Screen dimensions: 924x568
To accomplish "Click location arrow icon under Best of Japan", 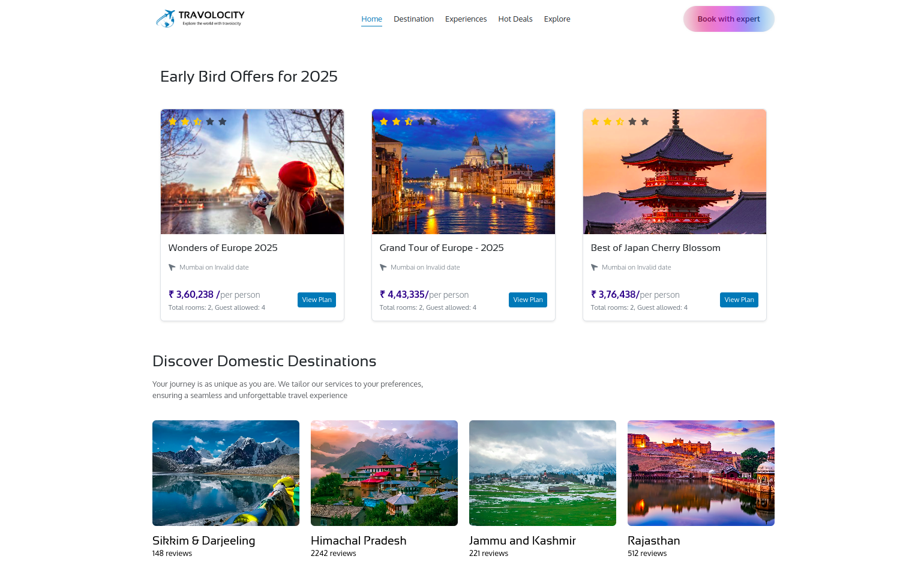I will coord(595,268).
